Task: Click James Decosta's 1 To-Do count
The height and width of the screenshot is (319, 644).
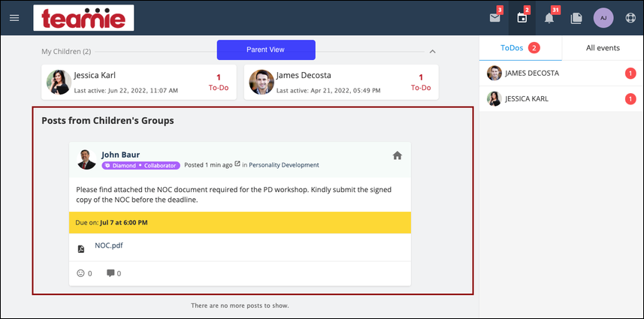Action: point(421,82)
